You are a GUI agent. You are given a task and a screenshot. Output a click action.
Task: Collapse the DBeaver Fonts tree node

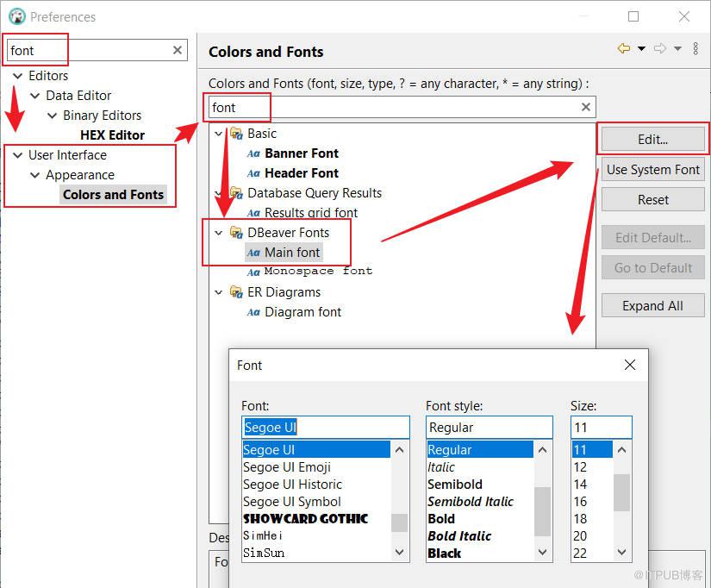click(x=219, y=233)
